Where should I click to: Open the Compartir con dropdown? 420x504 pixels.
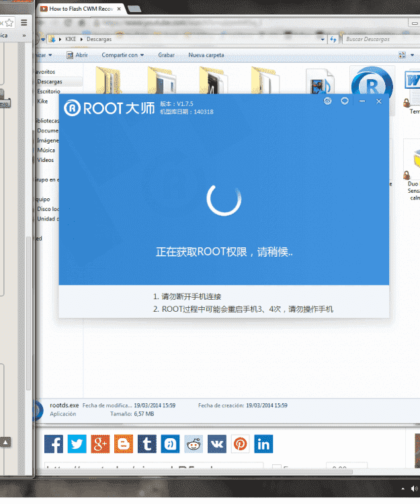(x=123, y=55)
